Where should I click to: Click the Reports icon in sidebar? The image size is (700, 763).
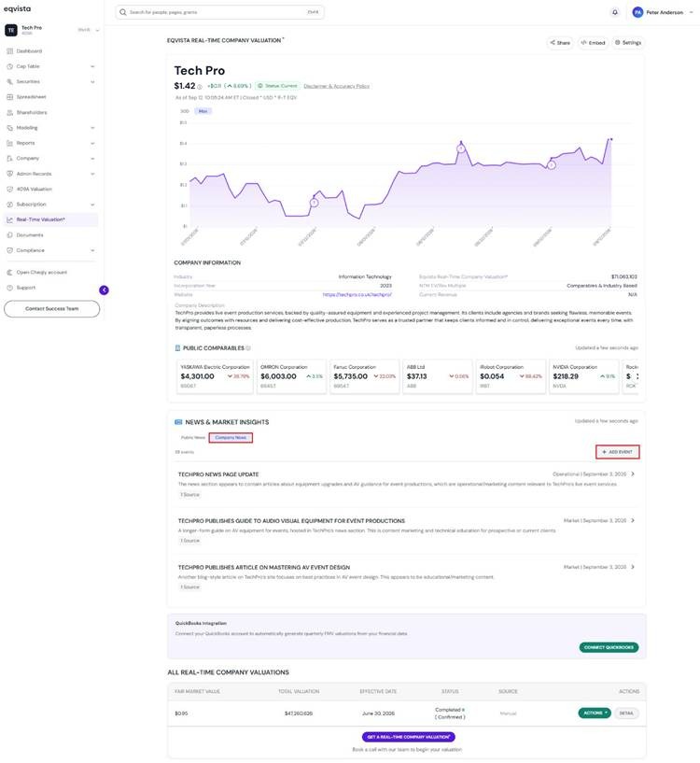(x=9, y=143)
